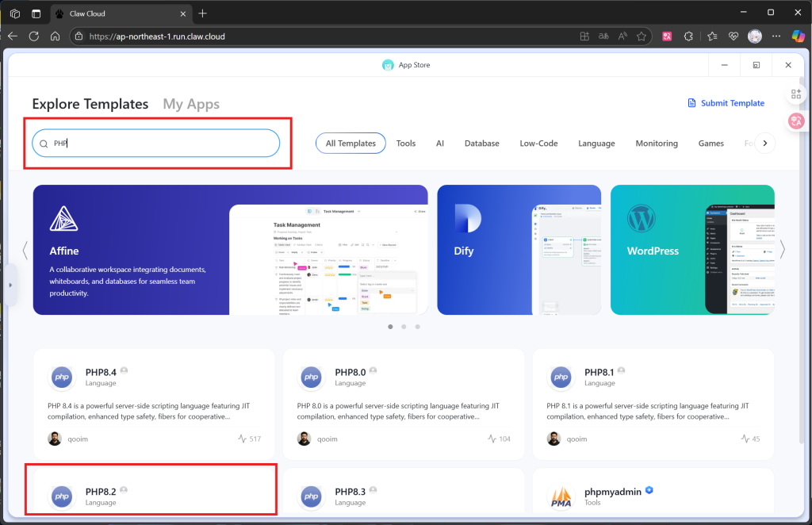Open the browser Settings and more menu
The image size is (812, 525).
[x=776, y=36]
